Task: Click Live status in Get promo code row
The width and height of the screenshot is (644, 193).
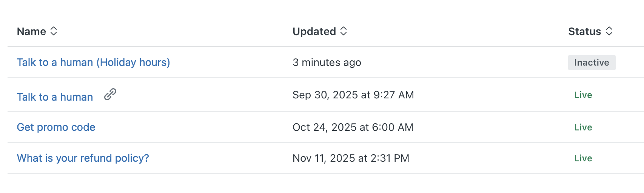Action: point(583,127)
